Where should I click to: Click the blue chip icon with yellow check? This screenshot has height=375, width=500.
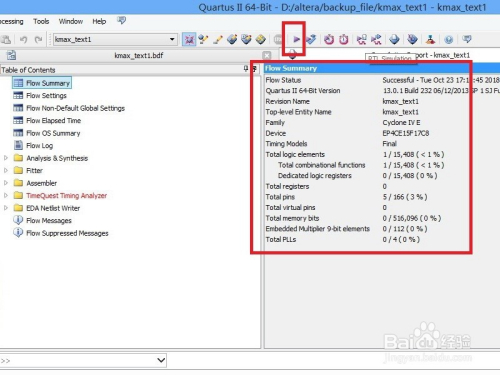click(x=246, y=39)
